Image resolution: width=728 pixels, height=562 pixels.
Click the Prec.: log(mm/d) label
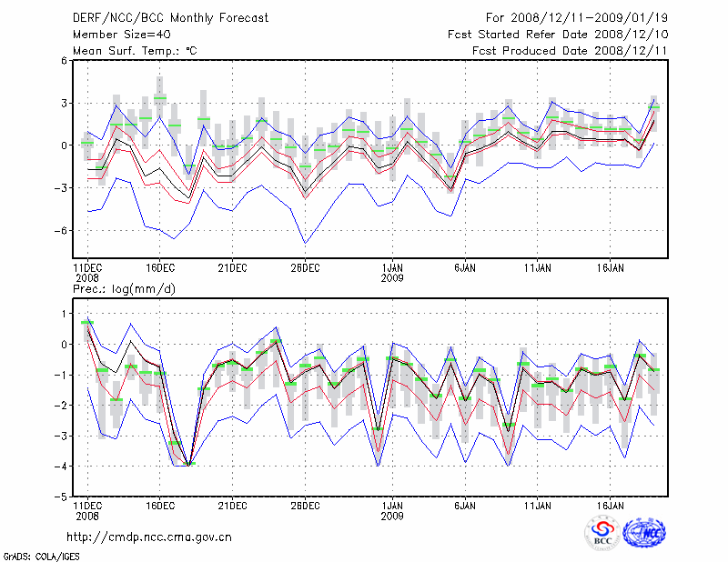(124, 289)
